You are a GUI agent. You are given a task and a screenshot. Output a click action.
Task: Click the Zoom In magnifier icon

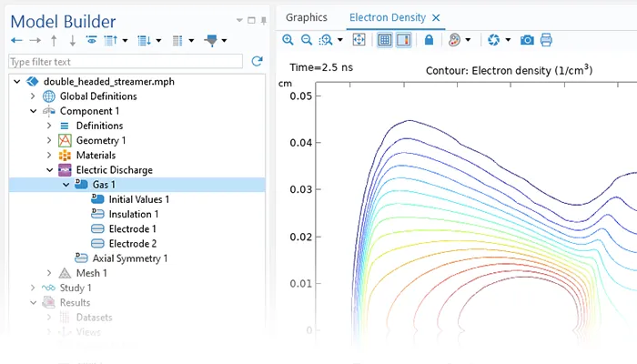pyautogui.click(x=288, y=40)
